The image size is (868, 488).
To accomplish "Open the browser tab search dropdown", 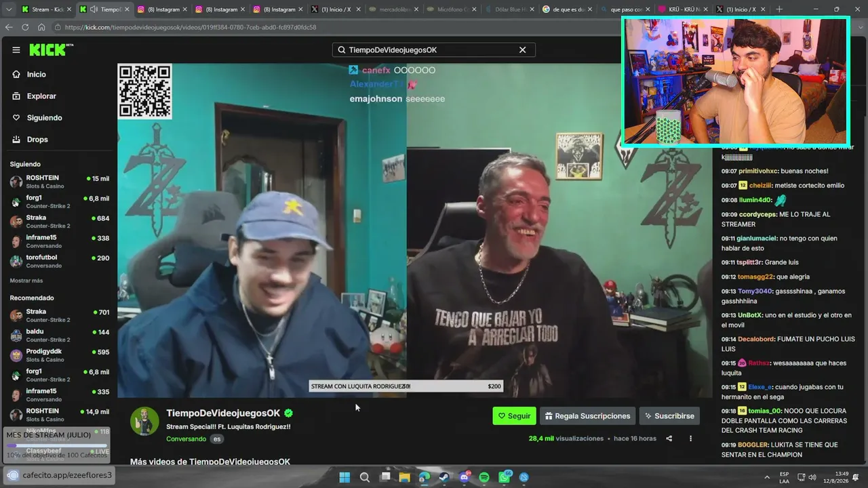I will tap(9, 9).
